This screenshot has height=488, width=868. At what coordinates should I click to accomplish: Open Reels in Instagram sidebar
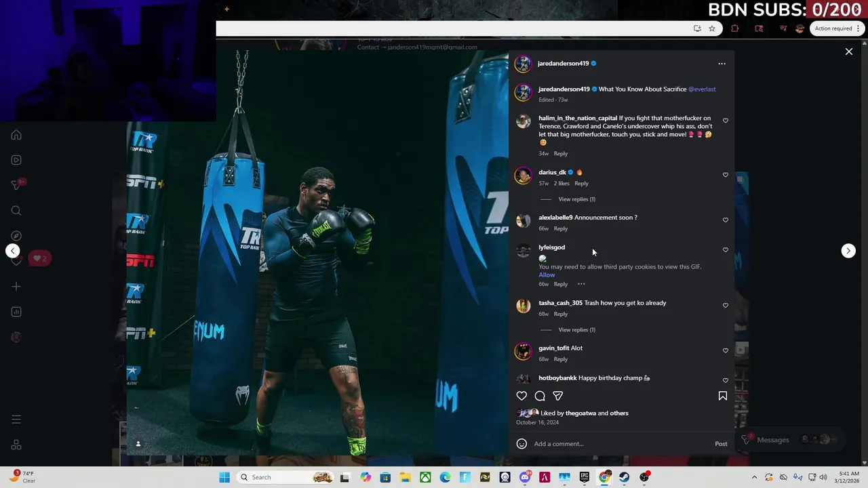[x=16, y=160]
